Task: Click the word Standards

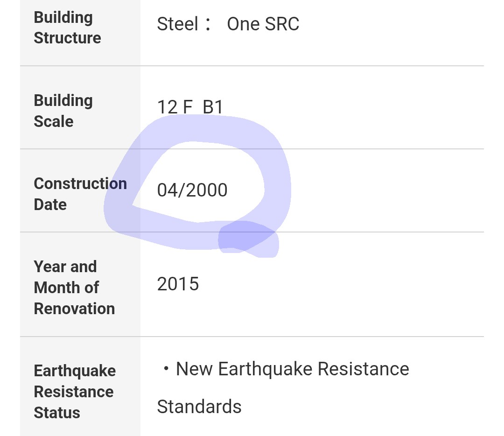Action: point(199,407)
